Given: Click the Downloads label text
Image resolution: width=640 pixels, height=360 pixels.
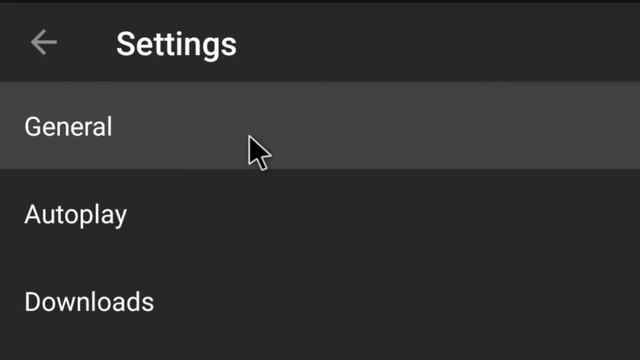Looking at the screenshot, I should (x=89, y=302).
